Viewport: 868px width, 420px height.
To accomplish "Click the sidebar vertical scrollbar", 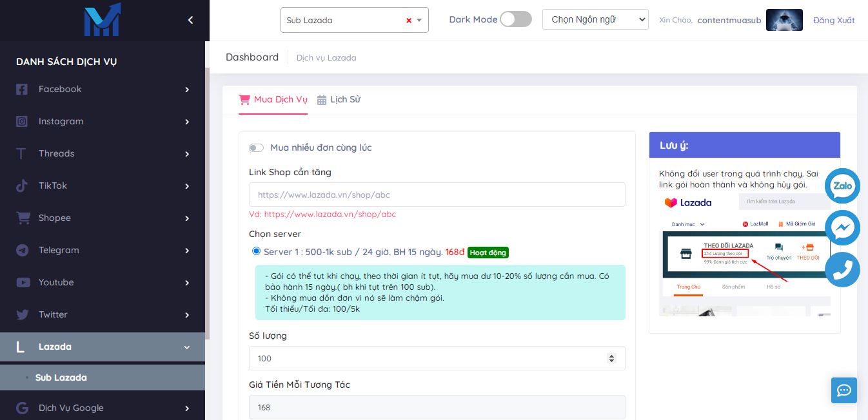I will [x=207, y=203].
